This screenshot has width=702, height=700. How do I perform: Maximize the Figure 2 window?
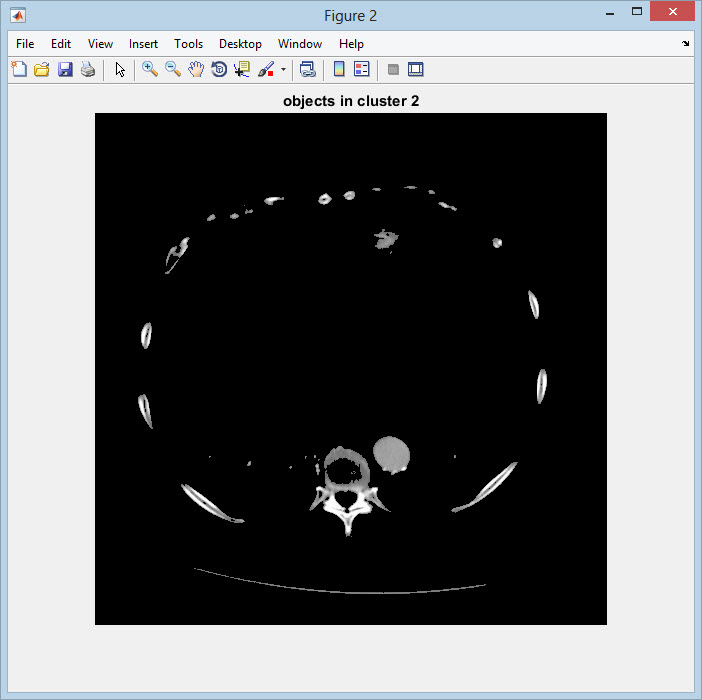point(637,12)
